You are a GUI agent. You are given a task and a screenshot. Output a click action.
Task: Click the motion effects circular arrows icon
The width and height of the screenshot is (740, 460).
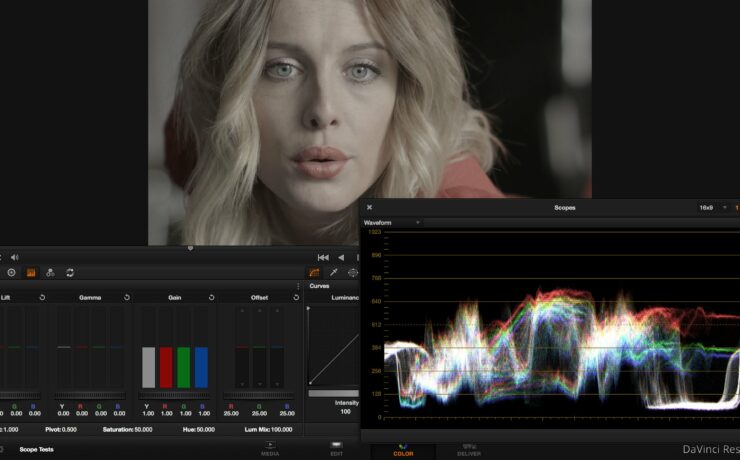tap(70, 273)
